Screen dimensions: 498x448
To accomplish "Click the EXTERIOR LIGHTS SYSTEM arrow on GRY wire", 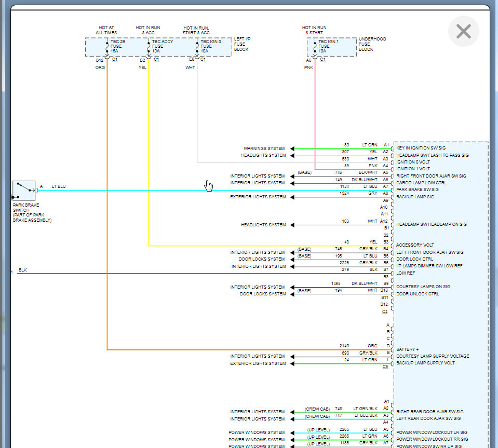I will point(292,197).
